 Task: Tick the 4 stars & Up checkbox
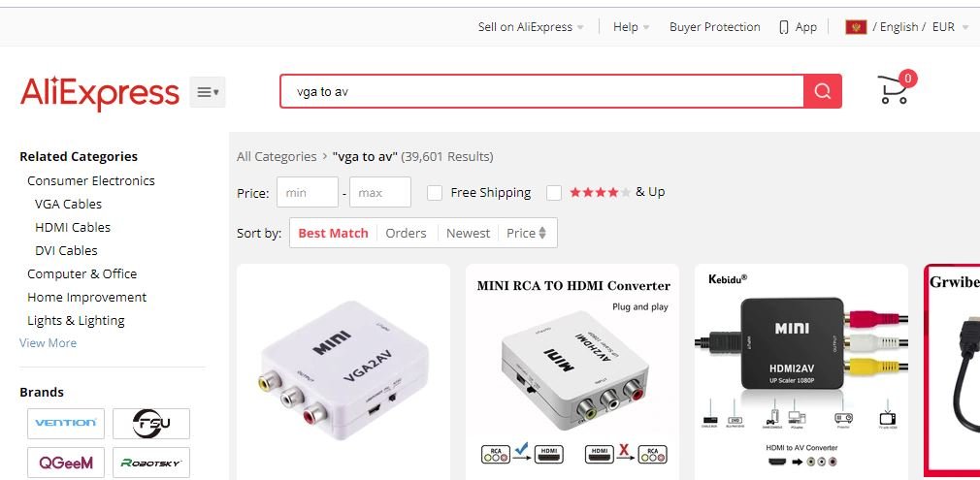pyautogui.click(x=554, y=193)
